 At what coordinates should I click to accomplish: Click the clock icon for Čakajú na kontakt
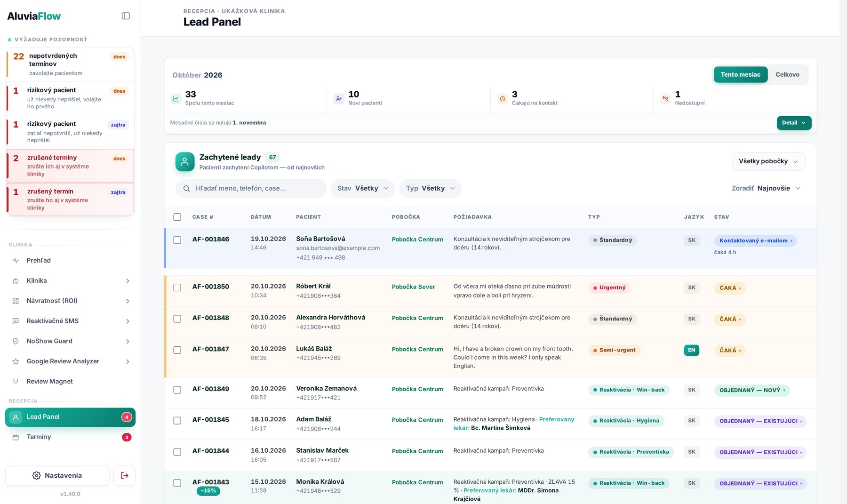coord(503,99)
